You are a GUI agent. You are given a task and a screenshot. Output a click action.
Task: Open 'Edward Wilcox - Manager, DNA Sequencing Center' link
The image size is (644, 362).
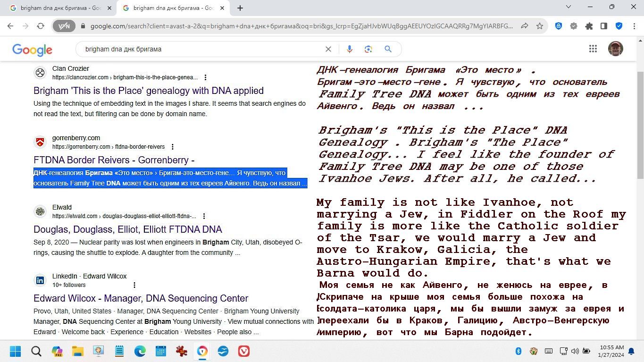(x=141, y=298)
